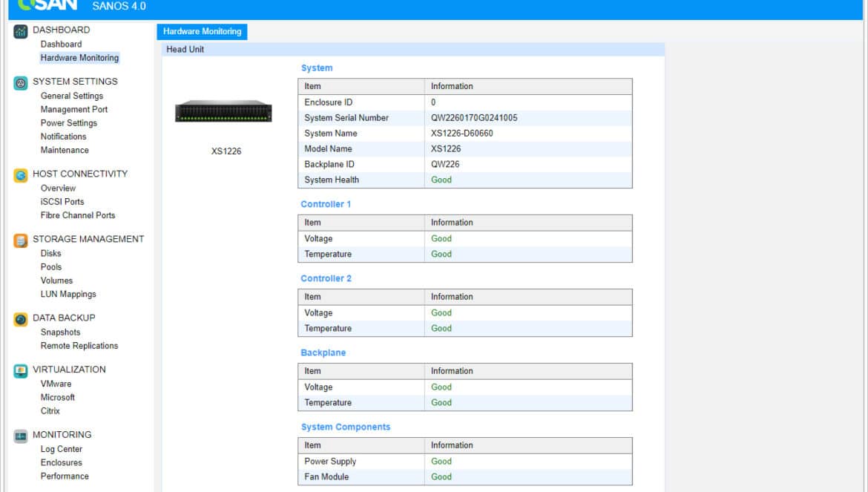868x492 pixels.
Task: Open Remote Replications page
Action: (x=79, y=346)
